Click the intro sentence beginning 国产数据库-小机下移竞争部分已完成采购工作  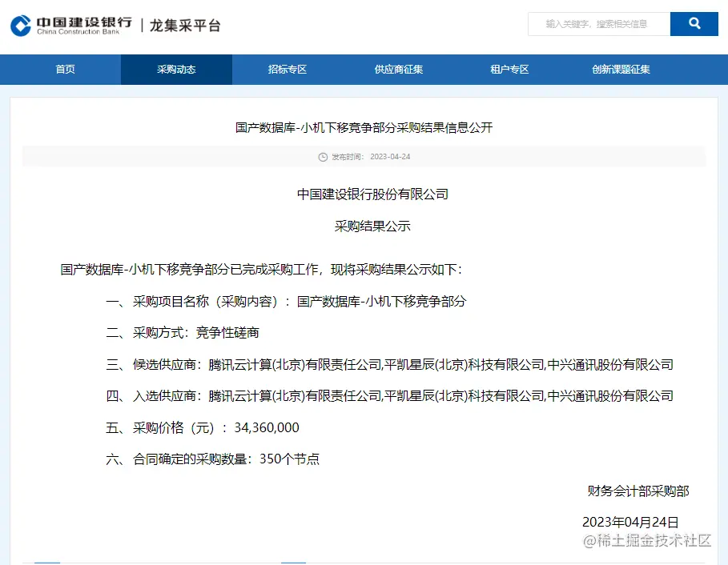point(261,270)
